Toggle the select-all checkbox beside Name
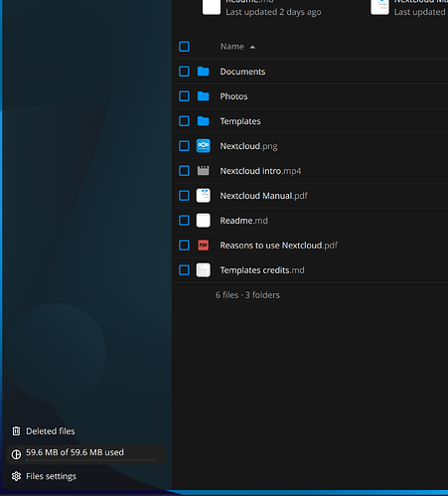Image resolution: width=448 pixels, height=496 pixels. (x=184, y=47)
